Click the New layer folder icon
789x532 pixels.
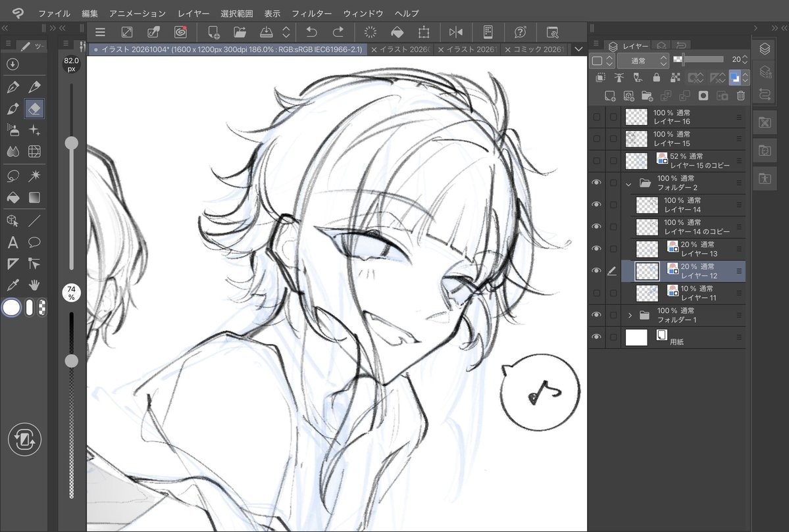pyautogui.click(x=647, y=95)
